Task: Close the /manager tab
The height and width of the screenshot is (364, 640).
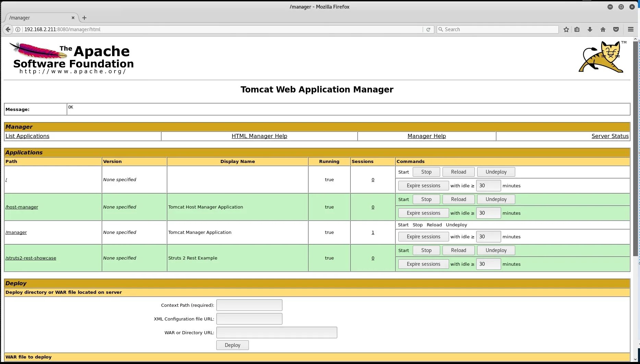Action: coord(73,18)
